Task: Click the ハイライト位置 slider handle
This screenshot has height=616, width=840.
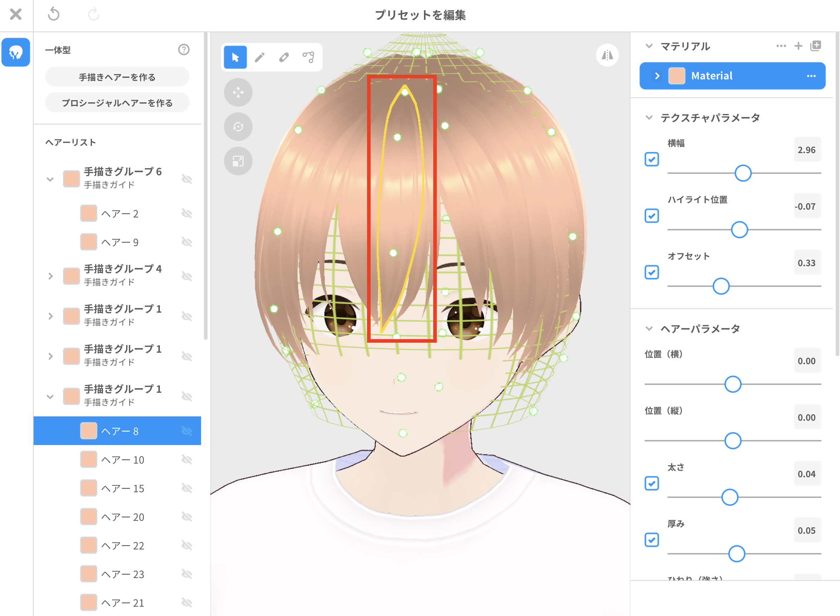Action: [739, 230]
